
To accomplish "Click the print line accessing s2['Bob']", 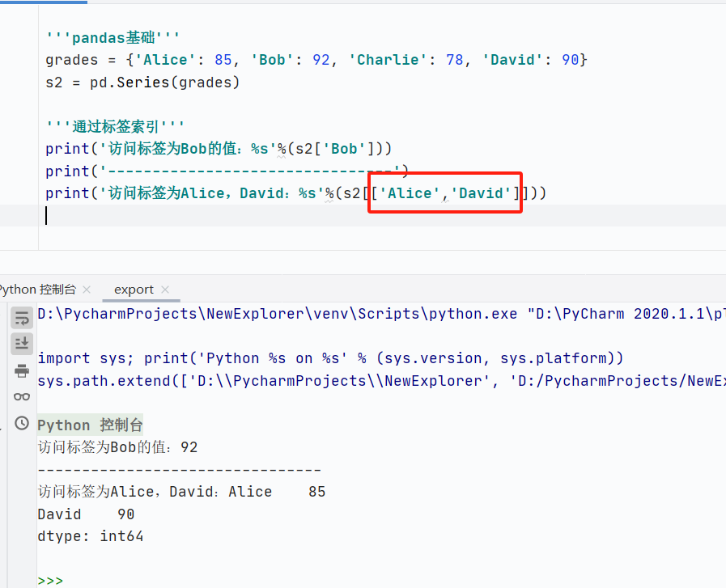I will click(219, 149).
